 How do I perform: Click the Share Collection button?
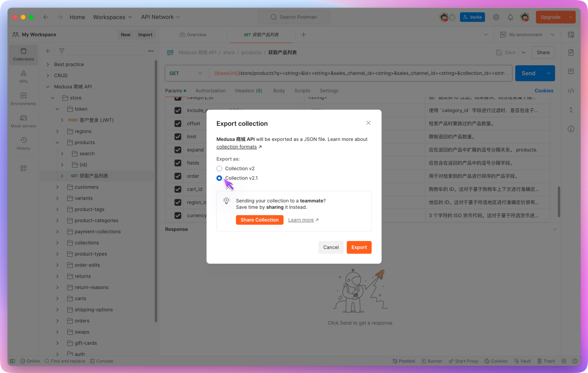click(259, 219)
